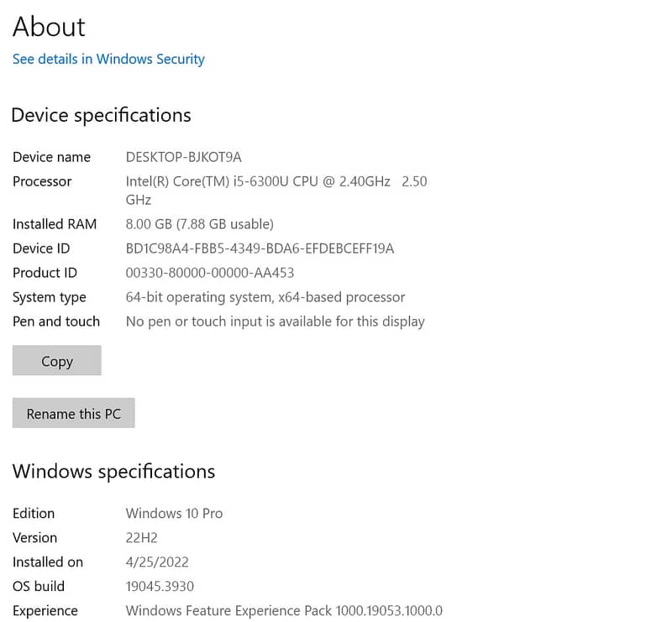This screenshot has width=672, height=622.
Task: Click the Intel Core i5-6300U processor text
Action: 257,181
